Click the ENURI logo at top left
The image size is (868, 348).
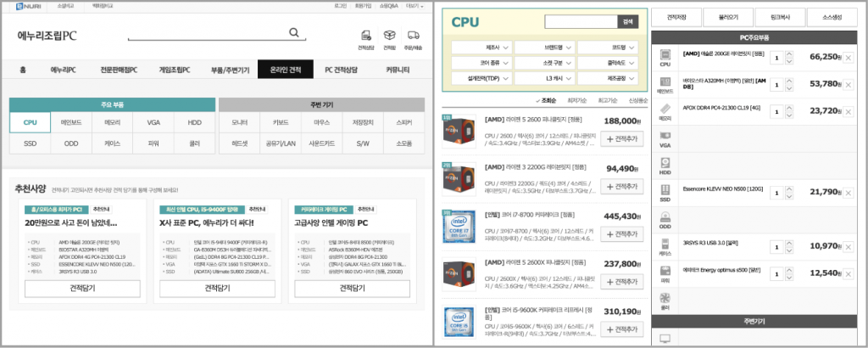point(28,6)
